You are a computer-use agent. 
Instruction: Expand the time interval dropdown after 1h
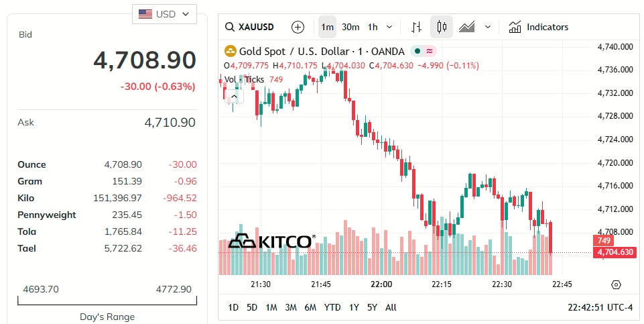(389, 28)
